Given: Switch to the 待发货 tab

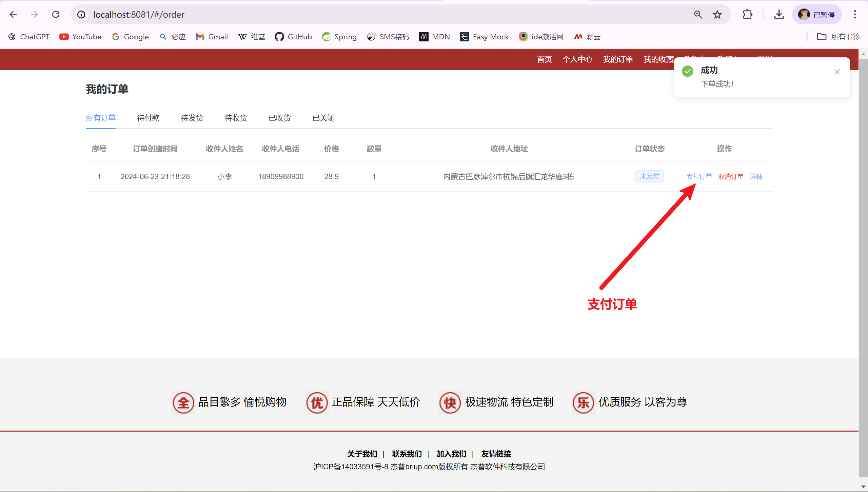Looking at the screenshot, I should click(x=192, y=118).
